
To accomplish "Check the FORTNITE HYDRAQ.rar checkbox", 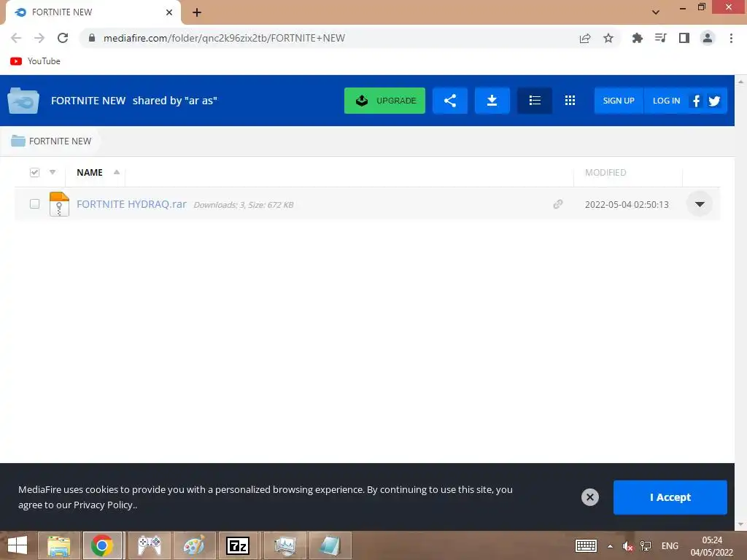I will tap(34, 204).
